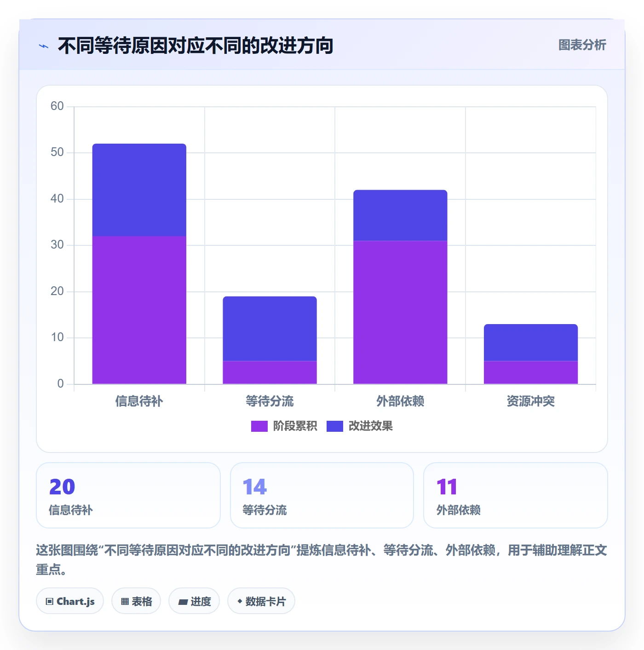644x650 pixels.
Task: Click the 信息待补 x-axis label
Action: (139, 401)
